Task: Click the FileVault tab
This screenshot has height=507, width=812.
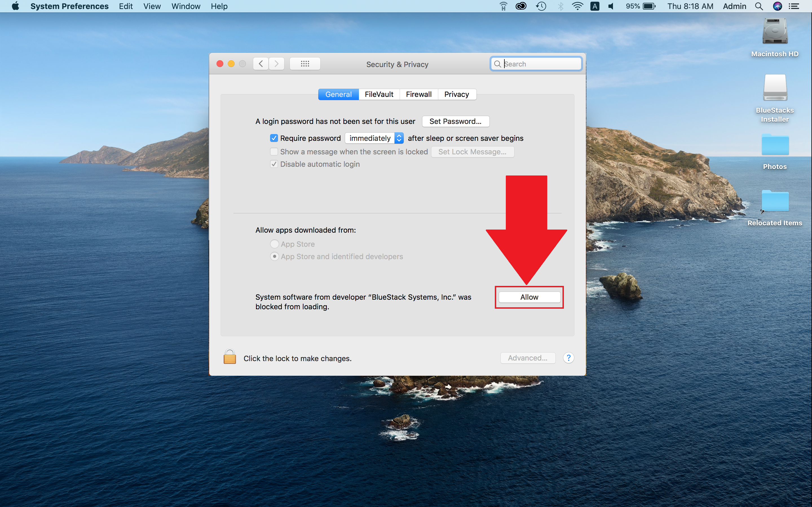Action: point(378,94)
